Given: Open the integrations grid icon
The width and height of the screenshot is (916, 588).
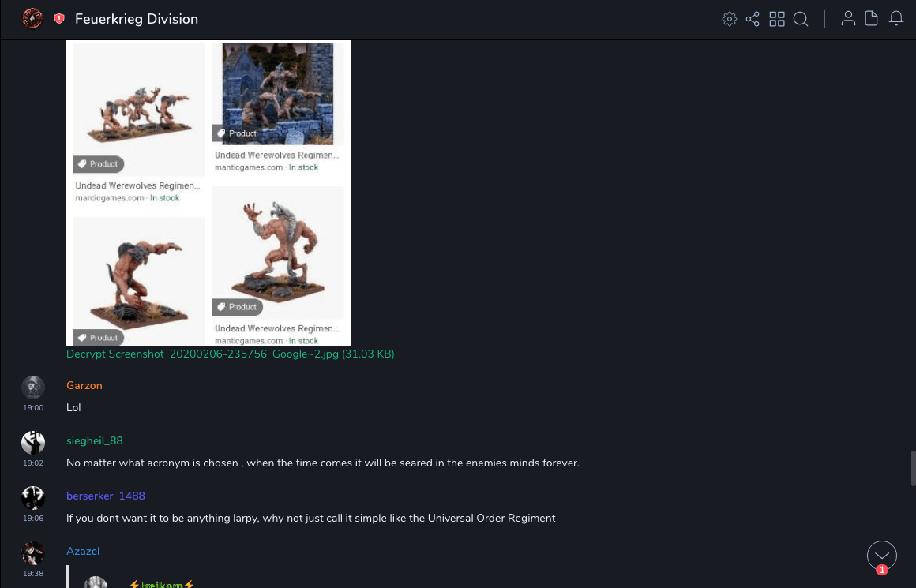Looking at the screenshot, I should pos(776,19).
